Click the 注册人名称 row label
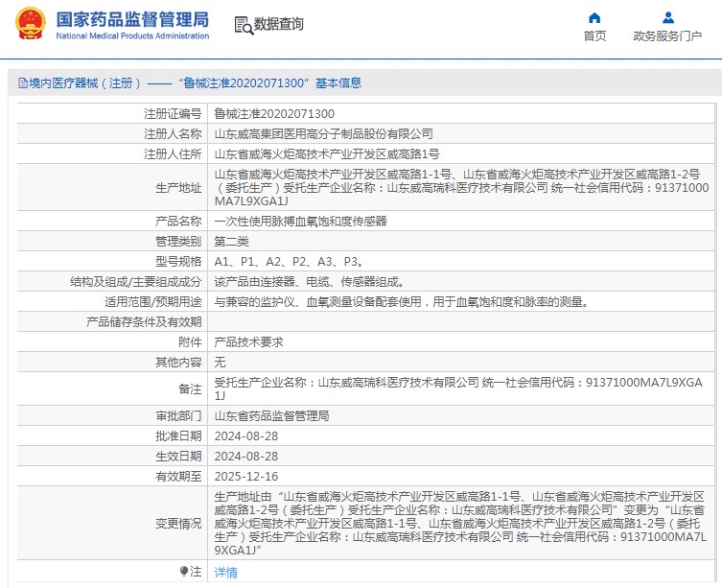 click(x=173, y=133)
